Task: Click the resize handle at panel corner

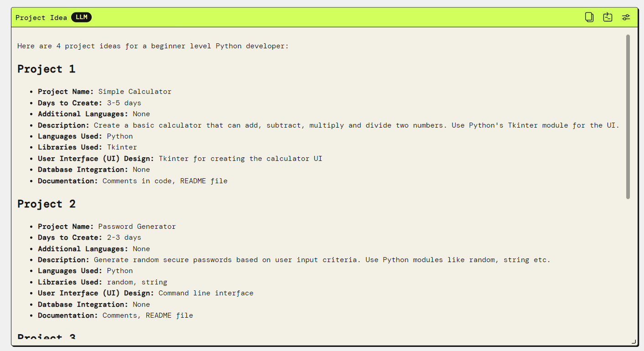Action: 634,341
